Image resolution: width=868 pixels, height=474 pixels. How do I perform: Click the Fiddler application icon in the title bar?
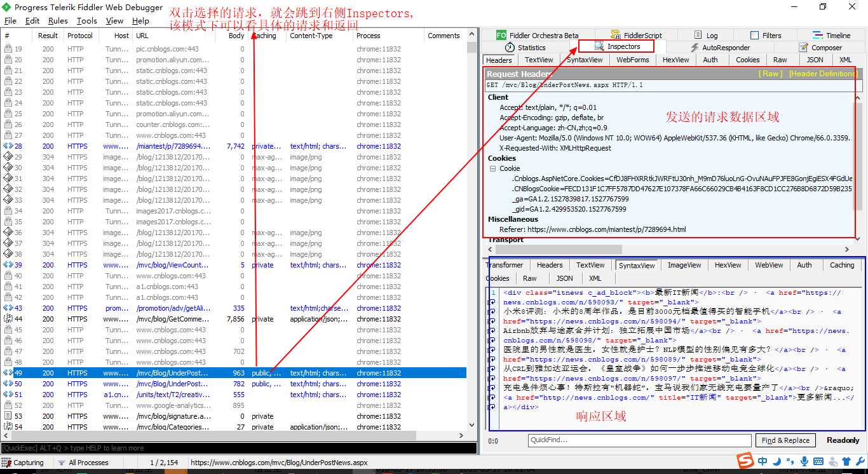click(7, 7)
